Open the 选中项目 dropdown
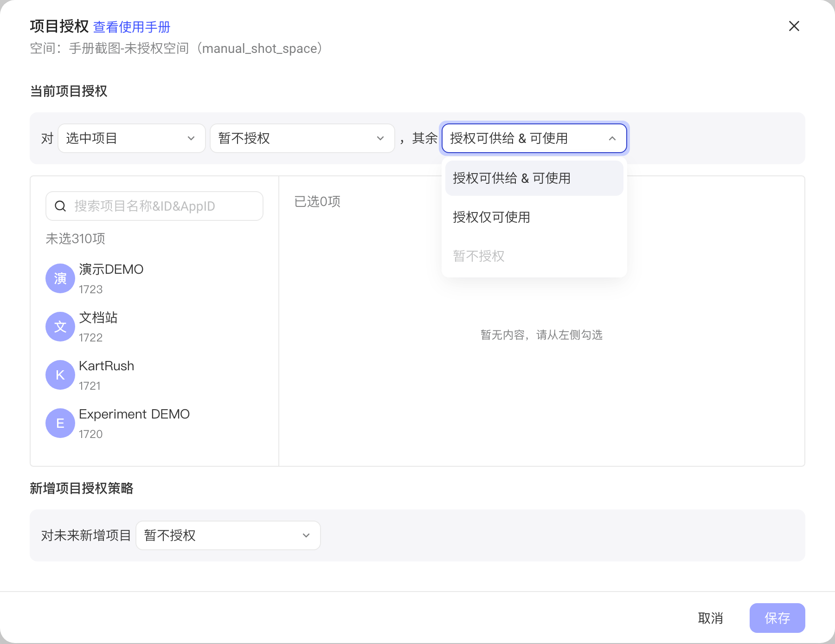The width and height of the screenshot is (835, 644). [x=132, y=138]
